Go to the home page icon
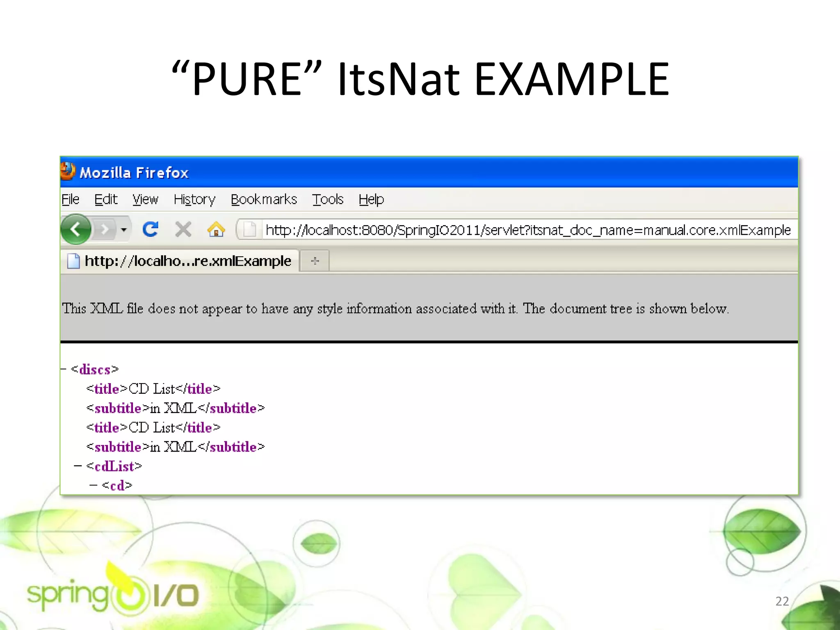Image resolution: width=840 pixels, height=630 pixels. (x=216, y=229)
